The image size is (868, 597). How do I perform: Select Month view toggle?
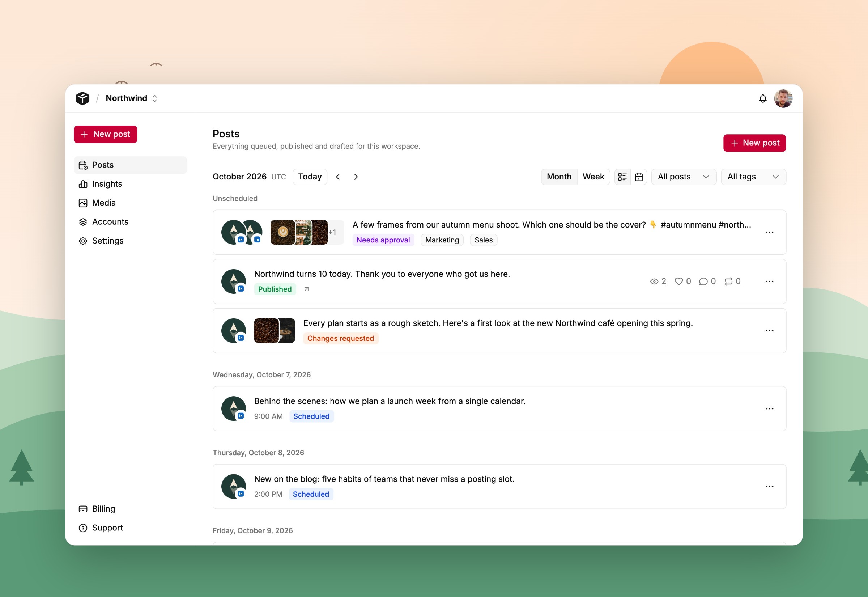point(559,177)
